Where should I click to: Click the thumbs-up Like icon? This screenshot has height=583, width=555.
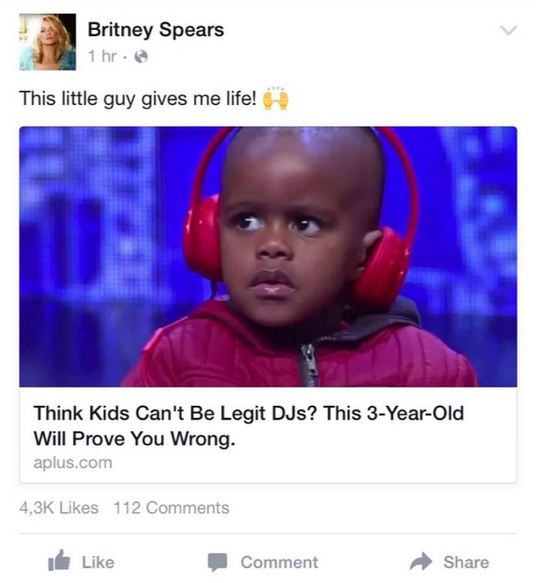(59, 560)
